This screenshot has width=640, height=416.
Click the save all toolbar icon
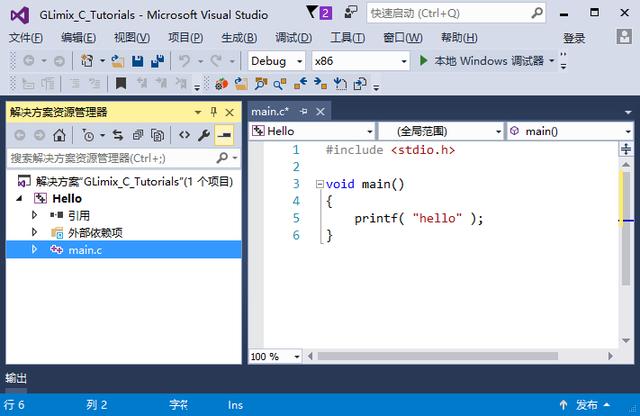tap(157, 61)
